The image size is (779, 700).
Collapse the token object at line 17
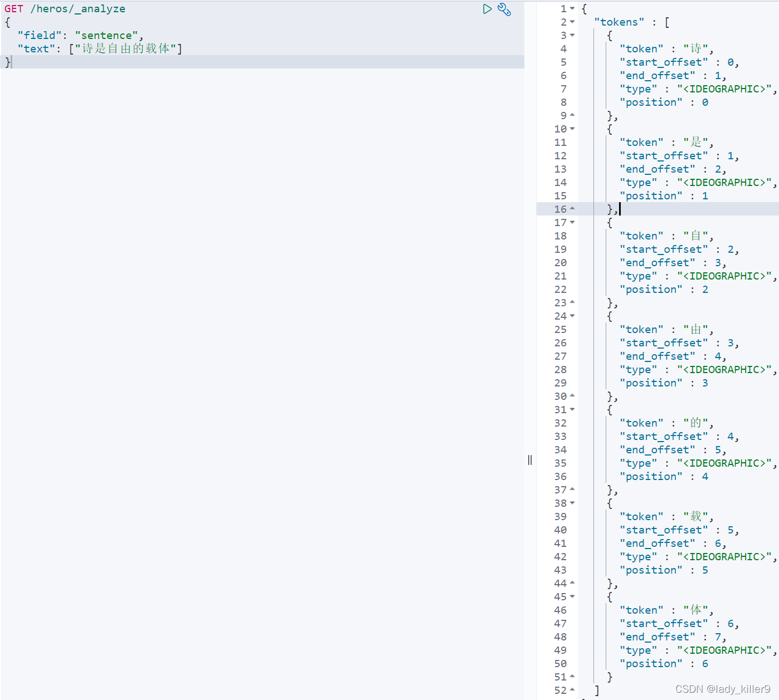[x=572, y=222]
